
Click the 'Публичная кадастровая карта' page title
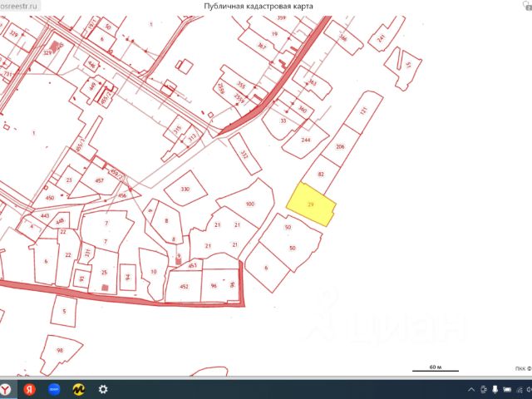[x=259, y=6]
